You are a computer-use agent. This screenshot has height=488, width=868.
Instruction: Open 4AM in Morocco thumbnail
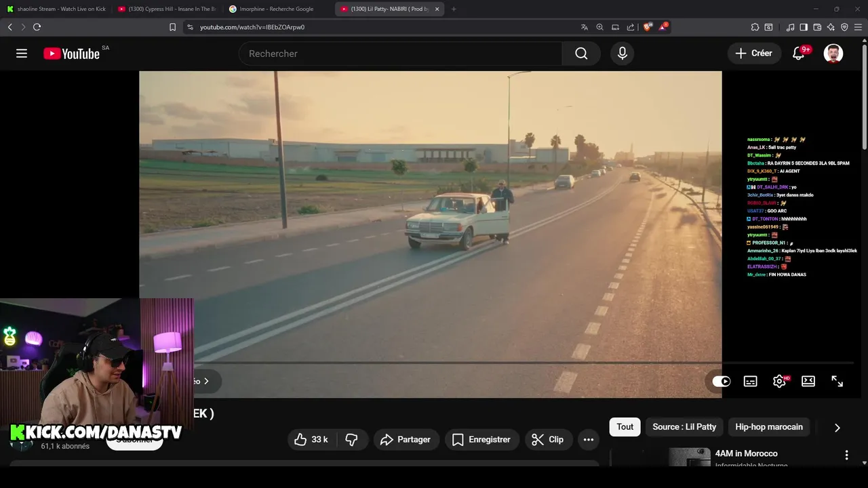[660, 457]
